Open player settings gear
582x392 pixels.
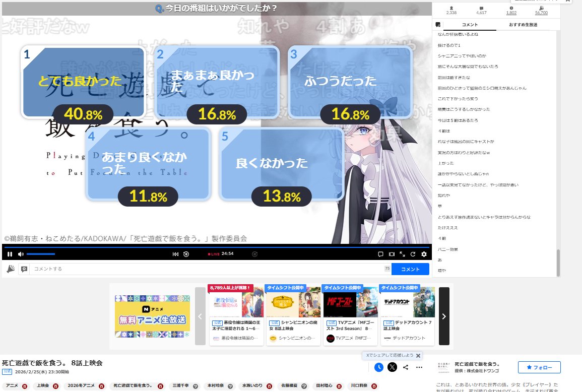(x=424, y=254)
